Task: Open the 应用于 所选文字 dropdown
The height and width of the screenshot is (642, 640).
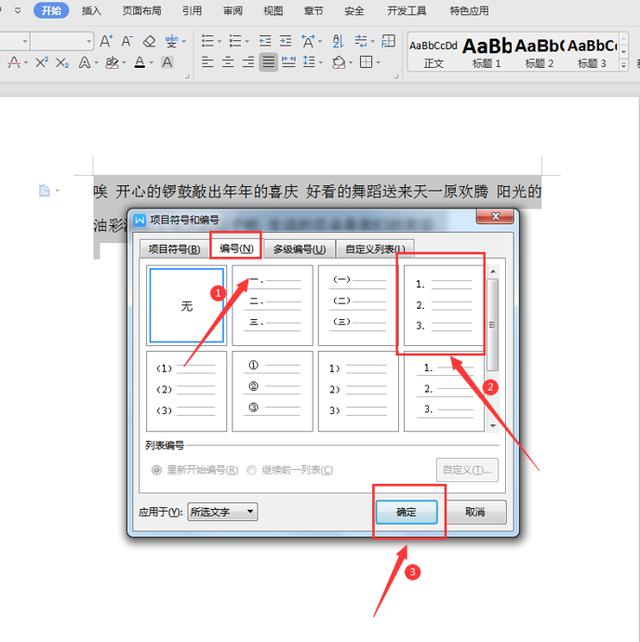Action: point(222,511)
